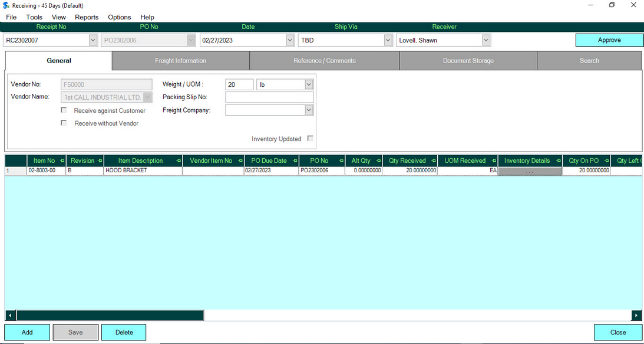Click scroll left arrow of grid
This screenshot has height=344, width=644.
10,316
